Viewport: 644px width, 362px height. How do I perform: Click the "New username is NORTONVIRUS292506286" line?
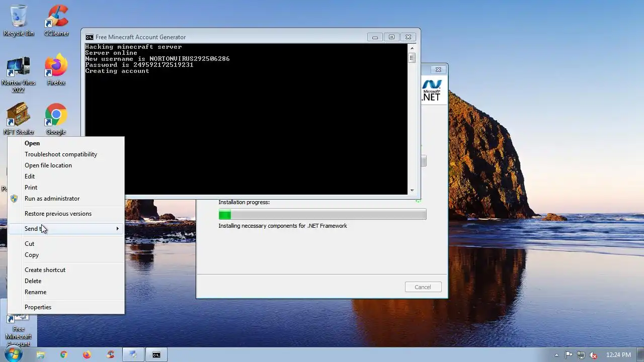(157, 59)
